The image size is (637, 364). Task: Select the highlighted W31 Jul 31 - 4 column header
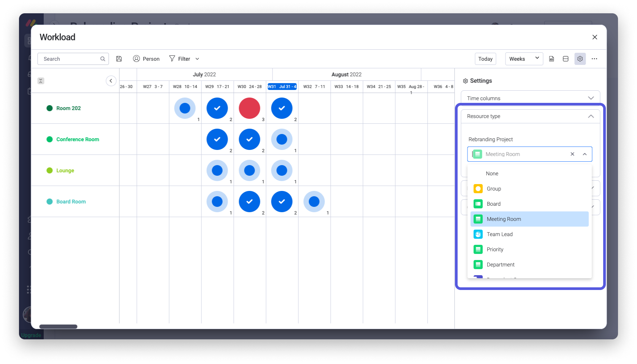click(x=282, y=87)
